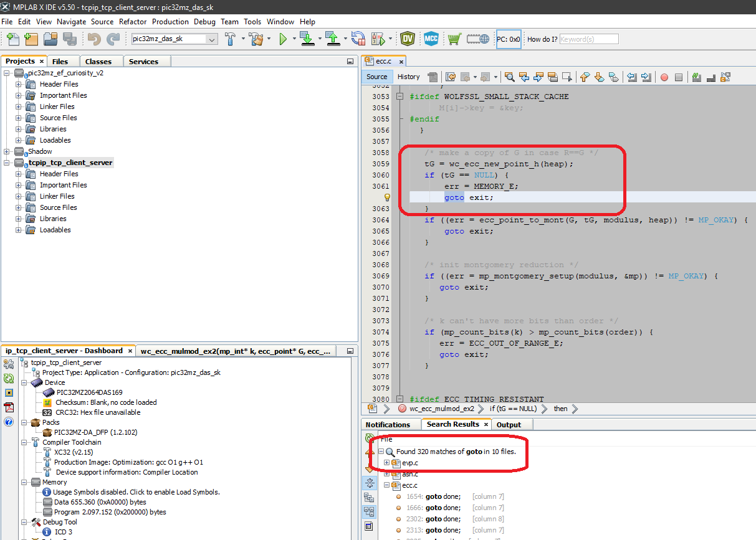Screen dimensions: 756x540
Task: Click the Stop Macro Recording square icon
Action: (679, 77)
